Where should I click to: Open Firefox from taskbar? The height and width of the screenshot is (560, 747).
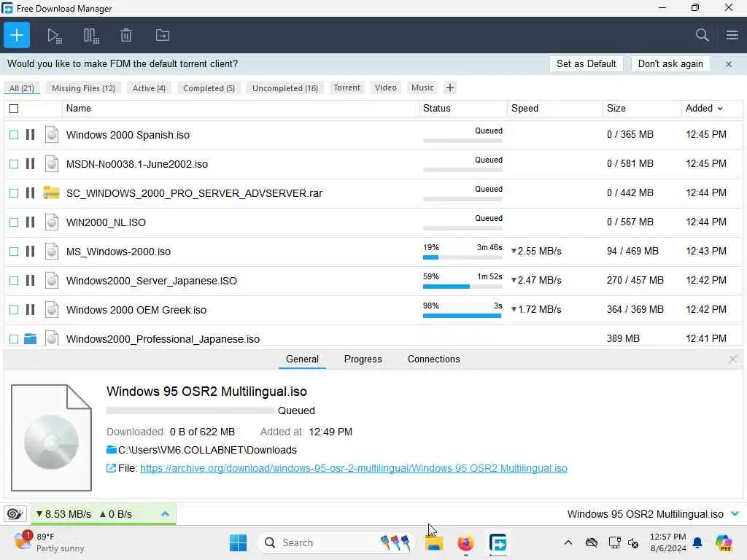click(x=465, y=542)
